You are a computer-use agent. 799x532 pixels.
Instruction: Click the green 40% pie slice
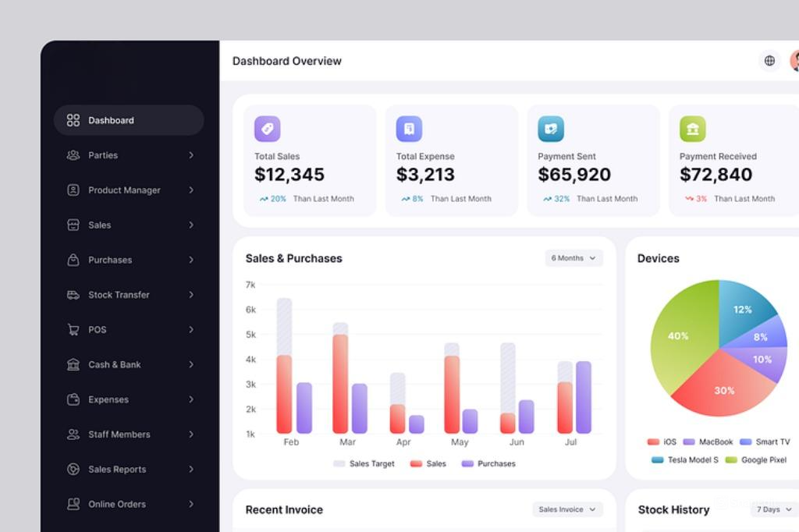(679, 335)
